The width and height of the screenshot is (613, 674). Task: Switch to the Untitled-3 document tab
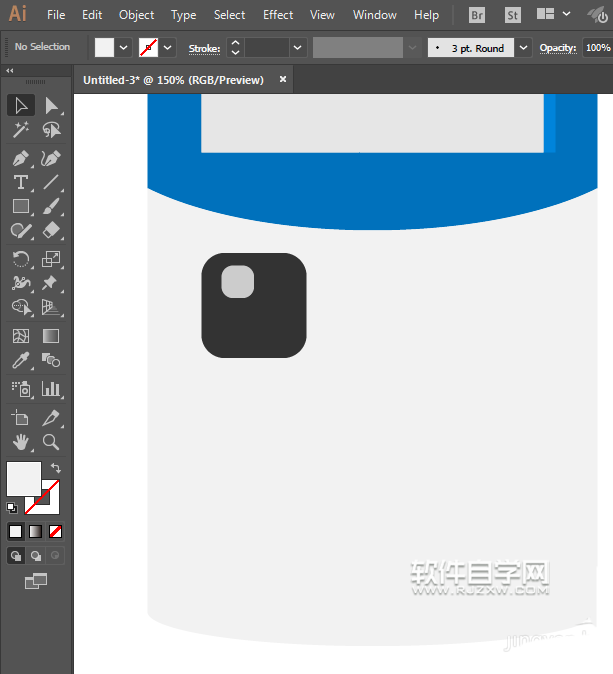click(x=173, y=80)
